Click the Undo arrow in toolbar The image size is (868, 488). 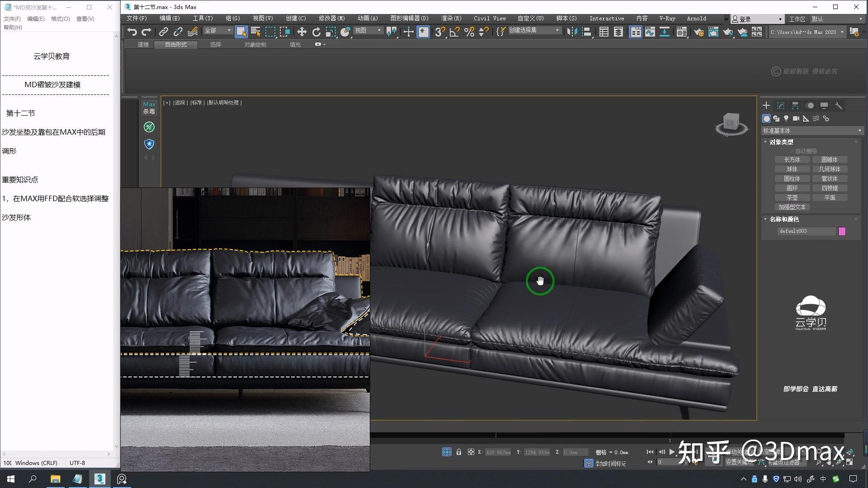tap(132, 32)
